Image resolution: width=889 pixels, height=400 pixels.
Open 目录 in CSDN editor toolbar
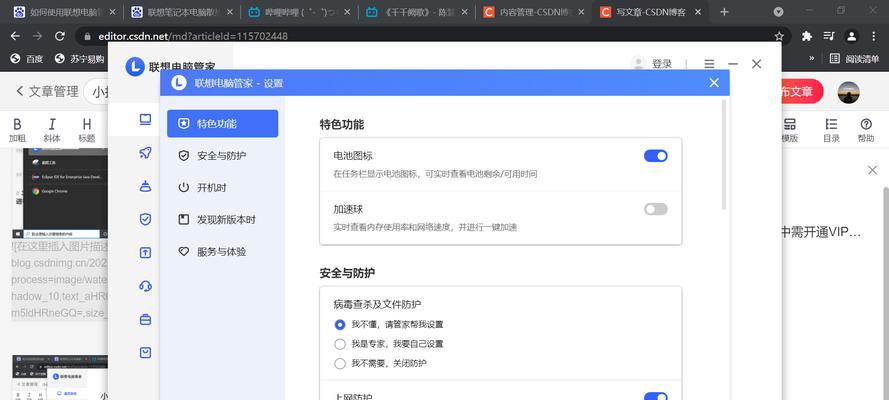(831, 130)
